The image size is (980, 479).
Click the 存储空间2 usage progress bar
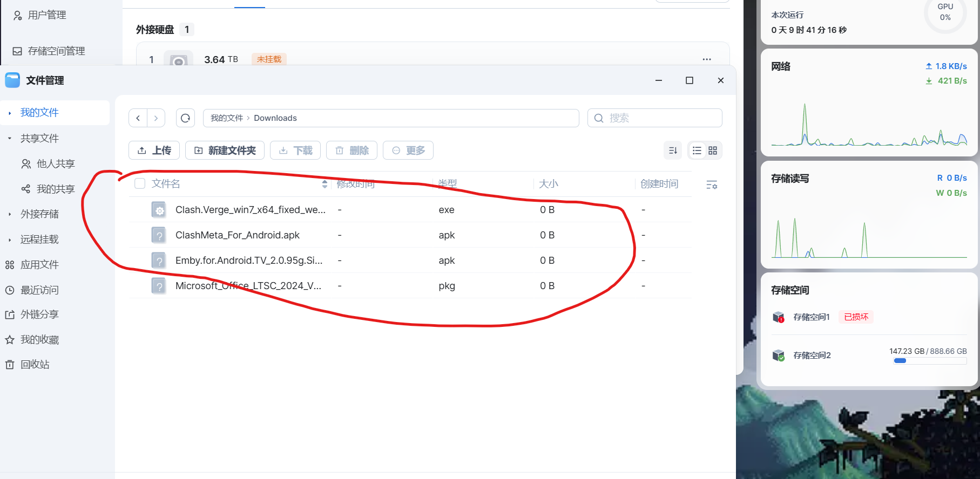(x=930, y=361)
